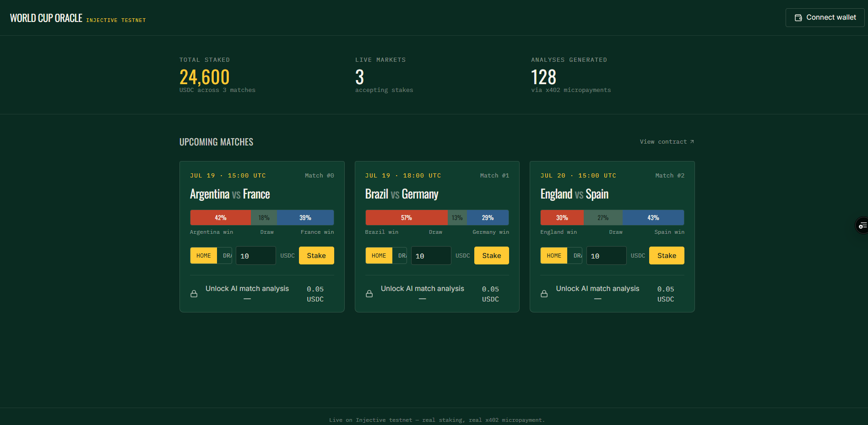Click the World Cup Oracle logo
This screenshot has height=425, width=868.
(x=46, y=18)
